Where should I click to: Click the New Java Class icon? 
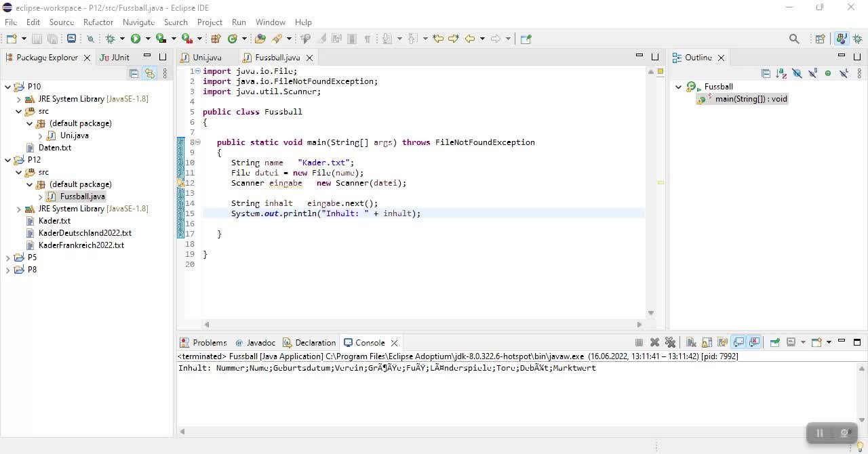pos(233,39)
